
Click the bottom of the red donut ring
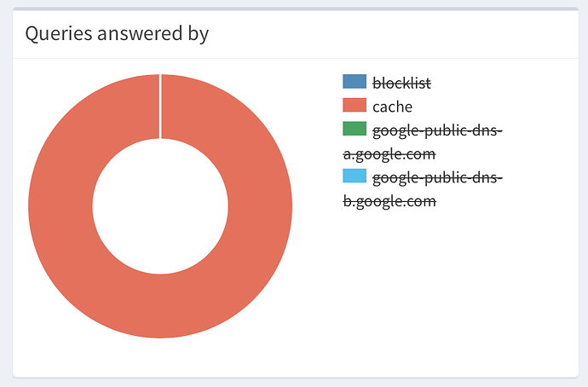(x=160, y=307)
